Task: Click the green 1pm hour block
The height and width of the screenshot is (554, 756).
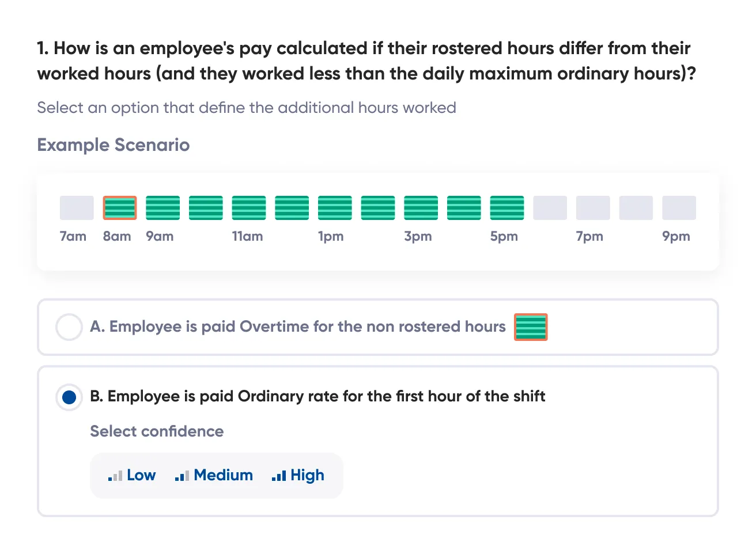Action: click(x=335, y=208)
